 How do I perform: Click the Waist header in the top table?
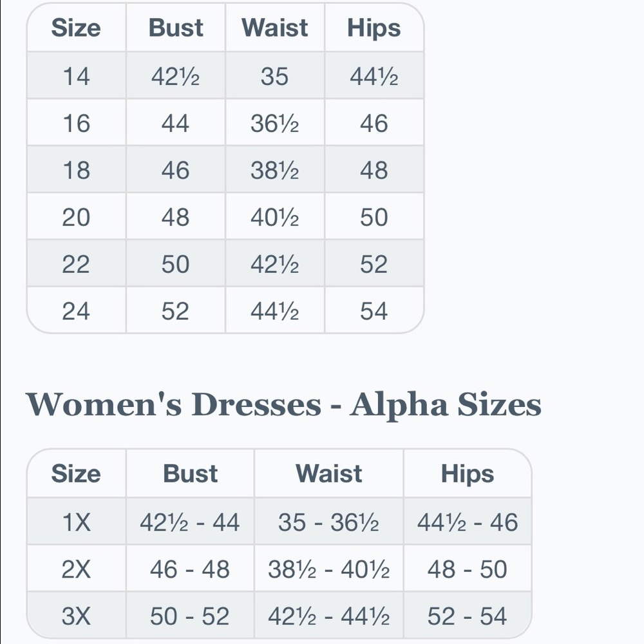pos(275,28)
